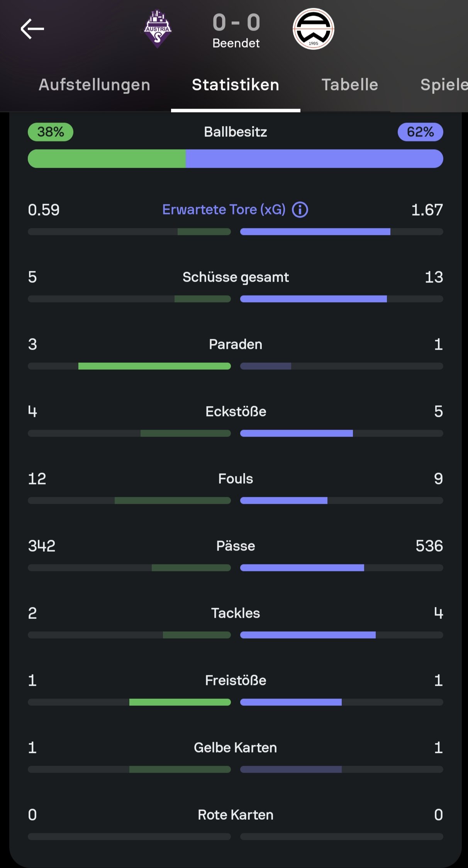This screenshot has height=868, width=468.
Task: Tap the 0 - 0 final score
Action: pos(236,22)
